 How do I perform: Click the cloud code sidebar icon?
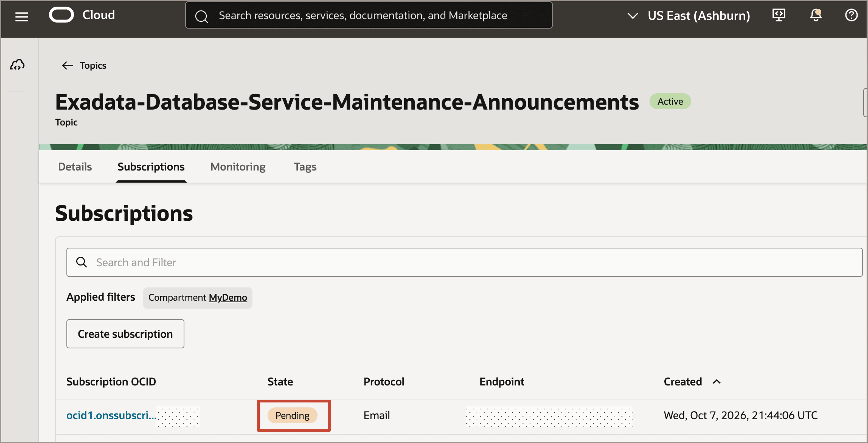pos(17,64)
